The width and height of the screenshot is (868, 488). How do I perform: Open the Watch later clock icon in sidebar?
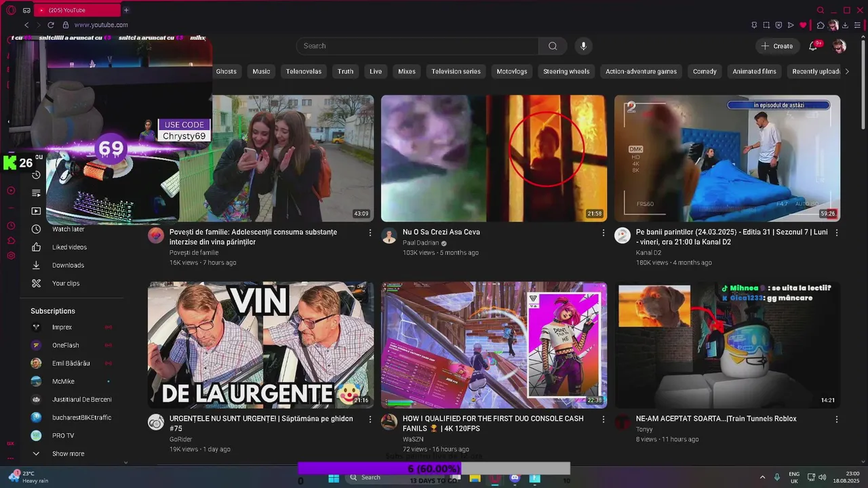point(37,229)
